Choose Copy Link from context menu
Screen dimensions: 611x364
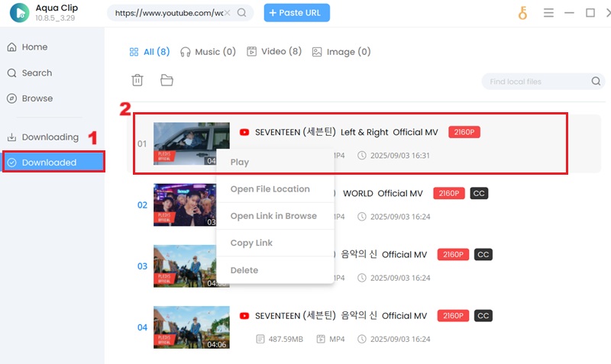(251, 243)
